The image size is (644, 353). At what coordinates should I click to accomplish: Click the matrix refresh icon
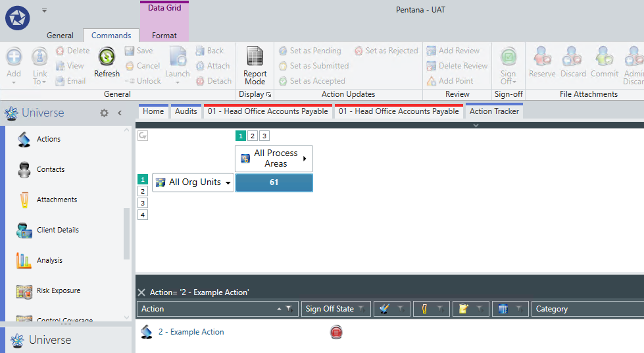pos(143,136)
